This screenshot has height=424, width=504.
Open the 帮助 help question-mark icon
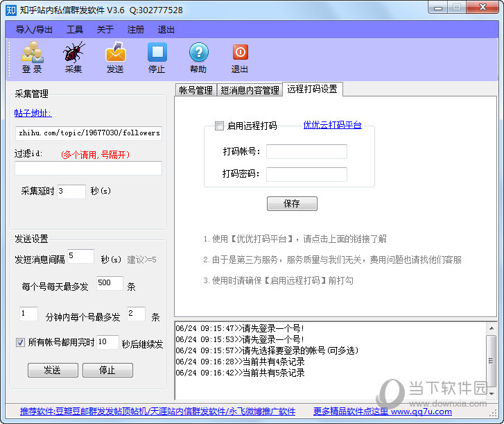[x=198, y=58]
